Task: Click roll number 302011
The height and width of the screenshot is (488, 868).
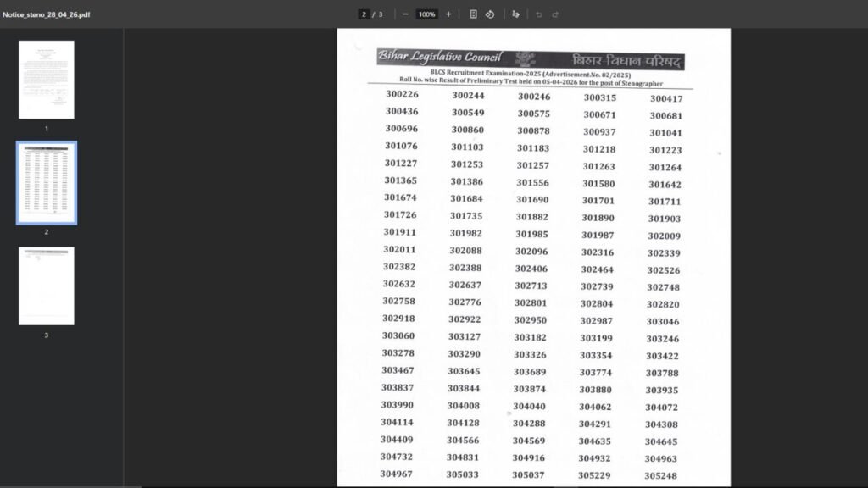Action: click(400, 250)
